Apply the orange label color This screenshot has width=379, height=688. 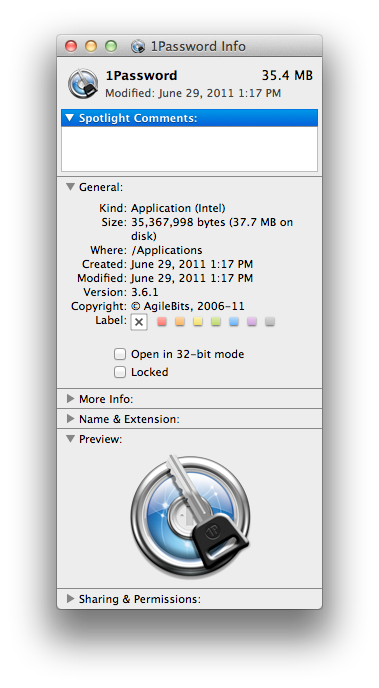180,322
